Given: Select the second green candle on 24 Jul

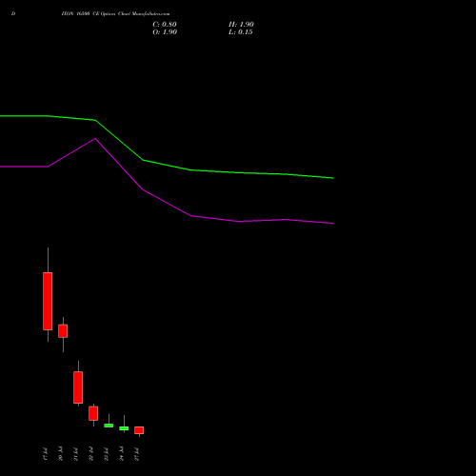Looking at the screenshot, I should pos(124,428).
